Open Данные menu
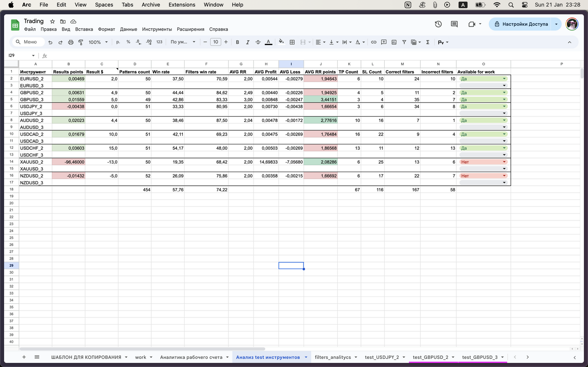 click(x=129, y=29)
